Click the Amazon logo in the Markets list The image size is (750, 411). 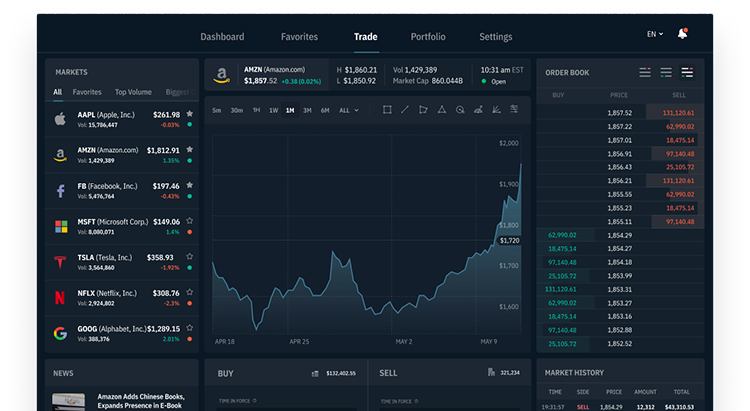click(60, 155)
